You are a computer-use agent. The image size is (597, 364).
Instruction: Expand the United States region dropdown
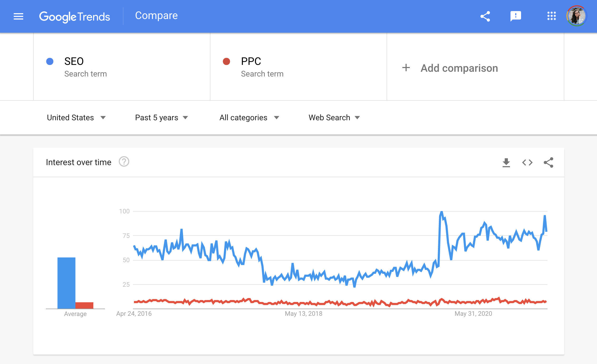coord(76,118)
